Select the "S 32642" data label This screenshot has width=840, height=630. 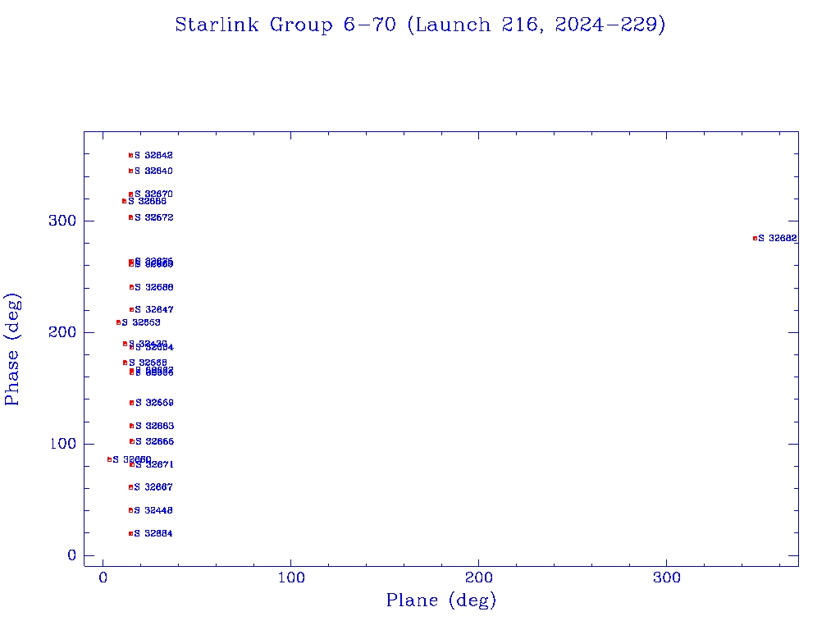(x=153, y=155)
